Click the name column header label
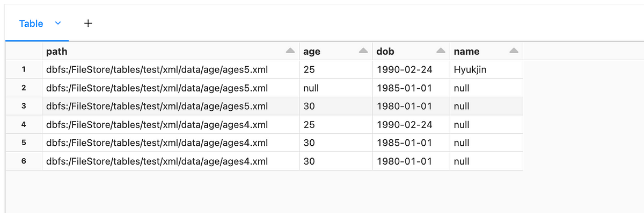The image size is (644, 213). click(467, 51)
